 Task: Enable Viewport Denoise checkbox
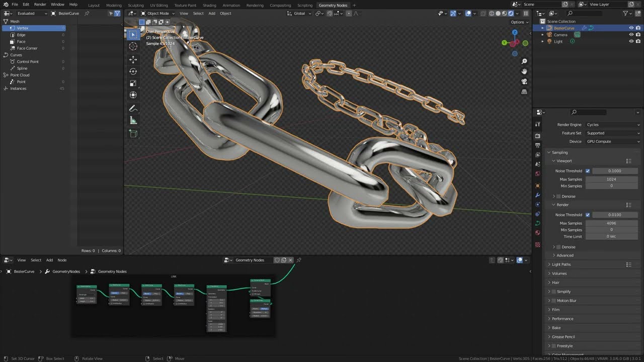[558, 196]
